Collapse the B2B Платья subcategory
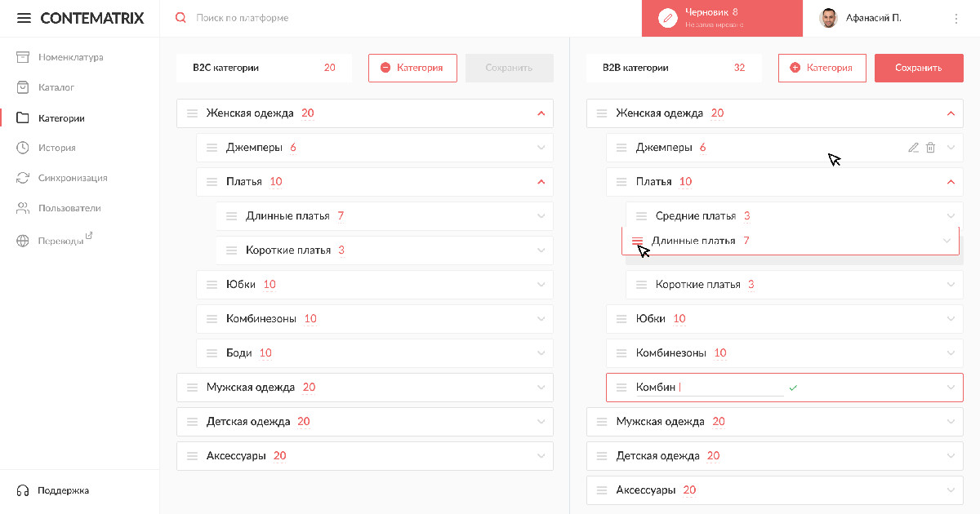The height and width of the screenshot is (514, 980). coord(950,182)
